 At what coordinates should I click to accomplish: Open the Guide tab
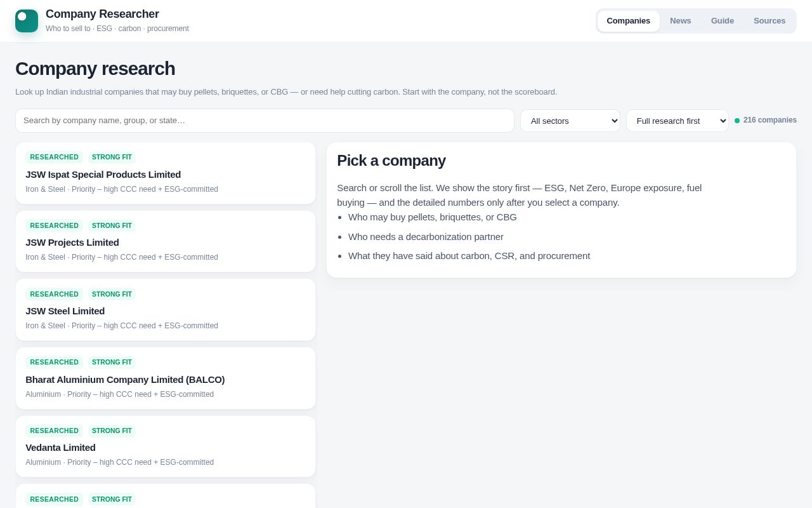pos(722,21)
